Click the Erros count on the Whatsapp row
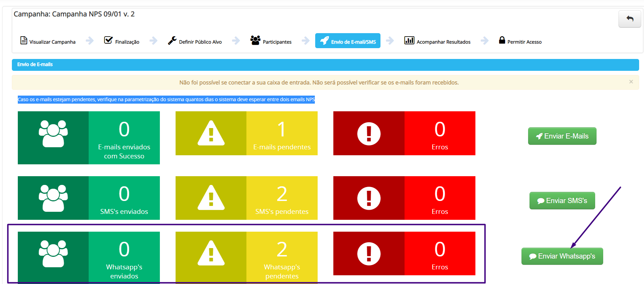This screenshot has width=644, height=284. [440, 249]
